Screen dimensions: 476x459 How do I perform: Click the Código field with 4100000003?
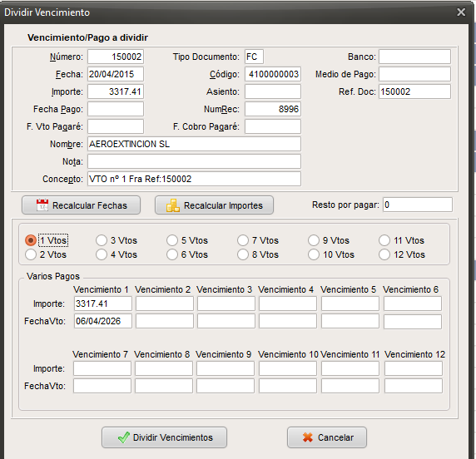[273, 74]
